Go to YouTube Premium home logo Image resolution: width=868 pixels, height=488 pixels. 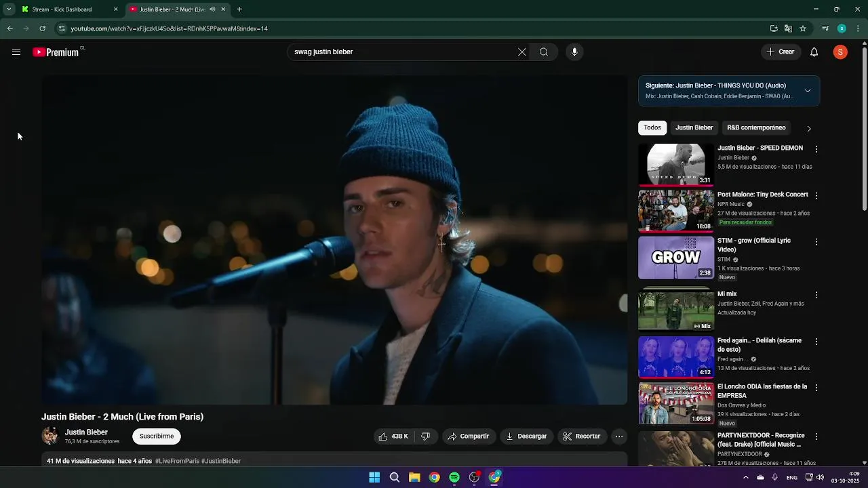pyautogui.click(x=57, y=52)
